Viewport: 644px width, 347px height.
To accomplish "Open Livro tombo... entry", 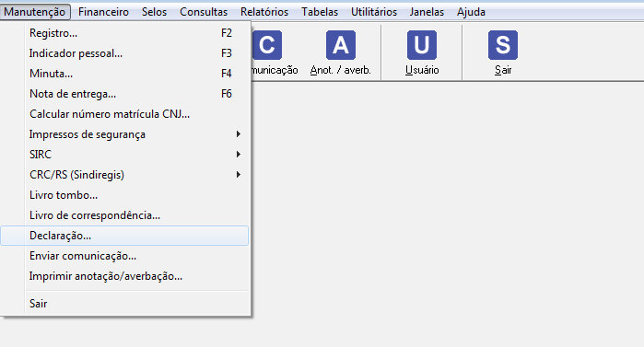I will click(125, 195).
